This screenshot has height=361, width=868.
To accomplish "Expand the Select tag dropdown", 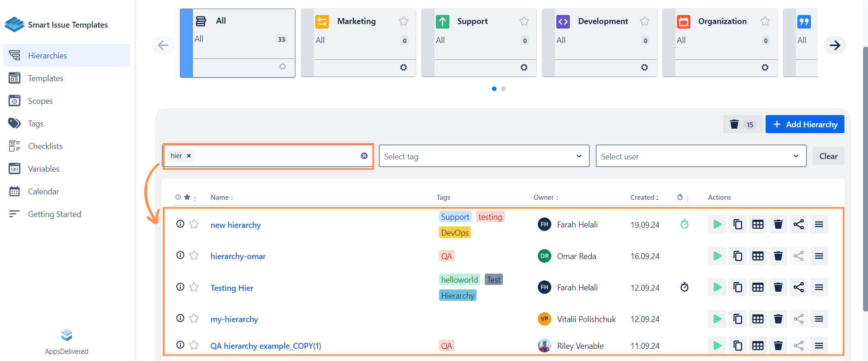I will 484,156.
